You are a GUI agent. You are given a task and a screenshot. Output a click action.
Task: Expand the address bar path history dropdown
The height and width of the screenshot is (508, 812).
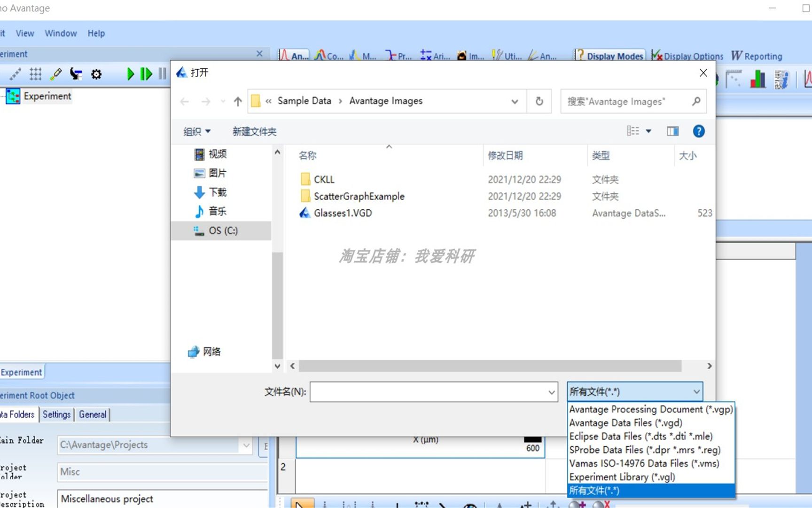click(515, 101)
